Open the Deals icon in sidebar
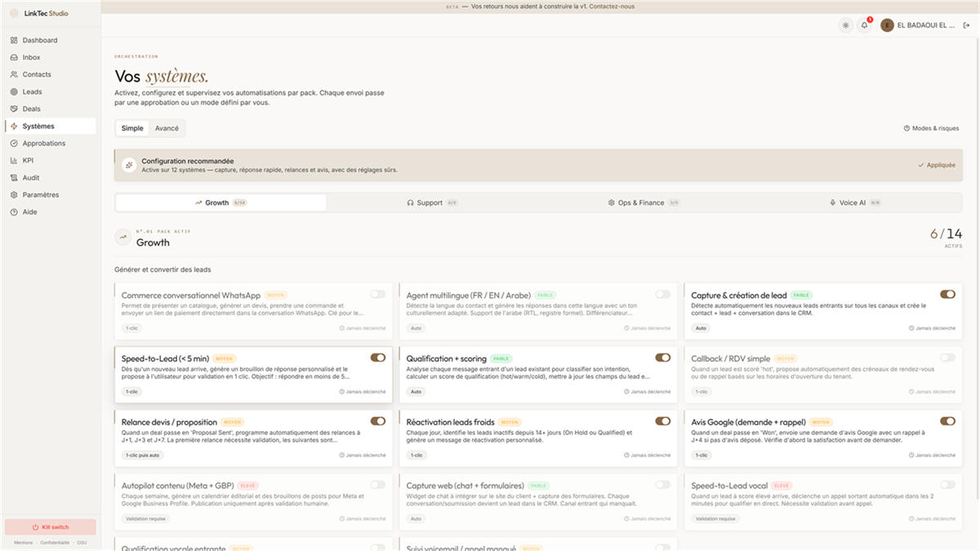Screen dimensions: 980x551 pos(14,109)
